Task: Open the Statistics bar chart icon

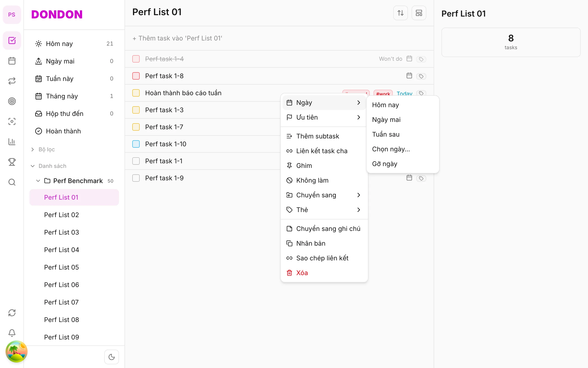Action: (x=12, y=142)
